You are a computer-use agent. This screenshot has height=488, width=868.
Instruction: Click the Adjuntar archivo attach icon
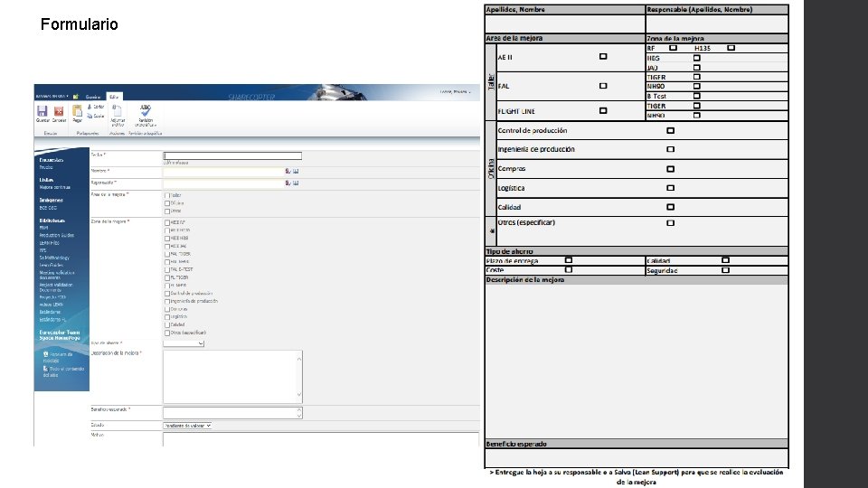(x=118, y=110)
